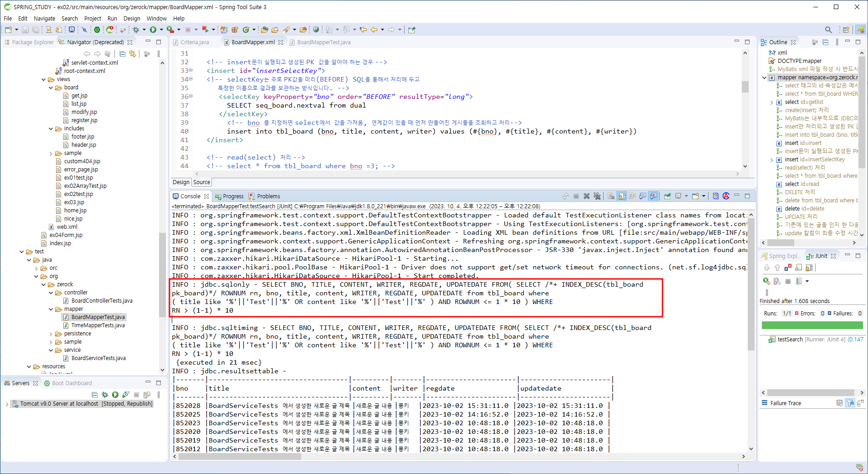This screenshot has width=868, height=474.
Task: Click the Navigator vertical scrollbar
Action: click(x=162, y=275)
